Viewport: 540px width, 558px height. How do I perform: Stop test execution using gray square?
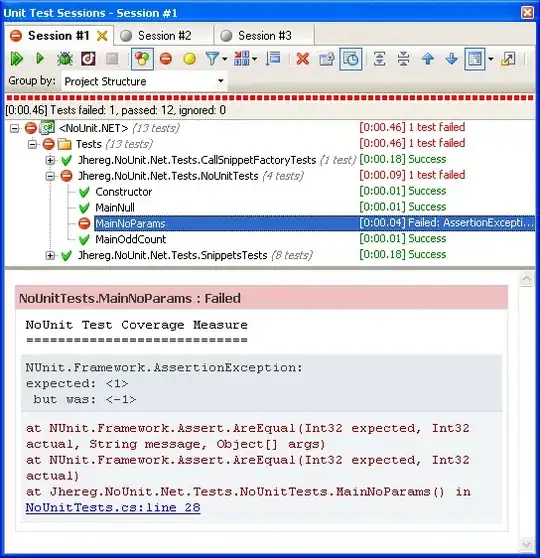pyautogui.click(x=112, y=59)
